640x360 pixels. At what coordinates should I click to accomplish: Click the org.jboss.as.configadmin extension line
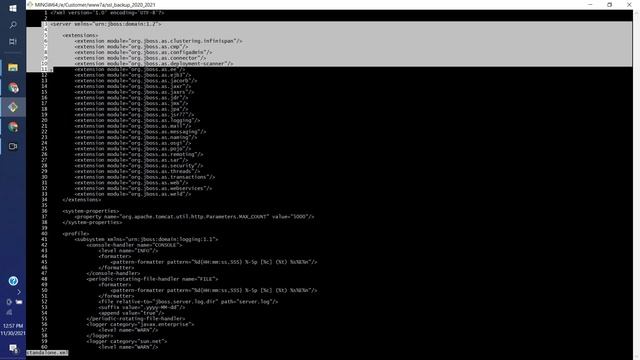coord(143,52)
